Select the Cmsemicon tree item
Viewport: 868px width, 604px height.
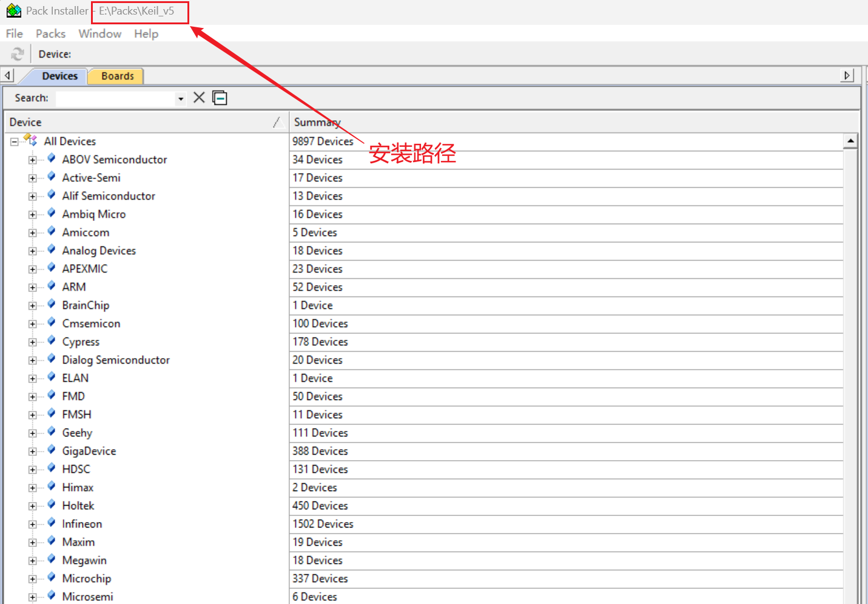[x=91, y=324]
